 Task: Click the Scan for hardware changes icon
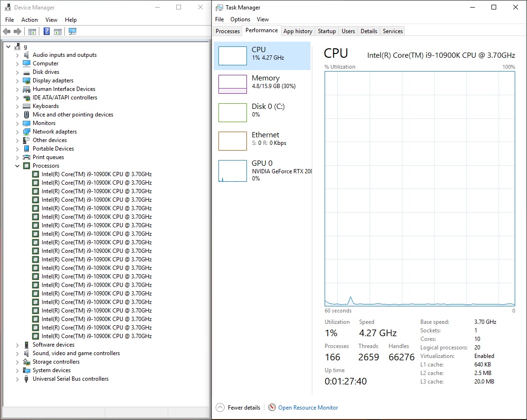73,32
